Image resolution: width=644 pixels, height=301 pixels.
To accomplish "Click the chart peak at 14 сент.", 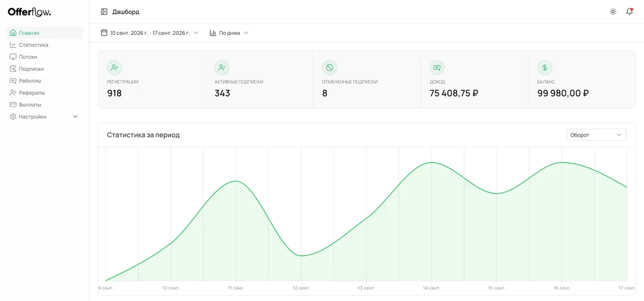I will [x=431, y=162].
